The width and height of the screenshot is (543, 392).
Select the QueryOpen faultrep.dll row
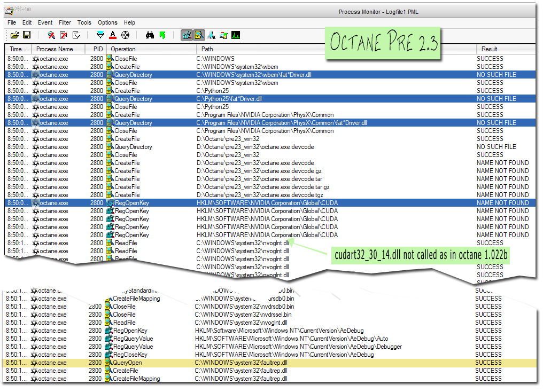[x=269, y=363]
